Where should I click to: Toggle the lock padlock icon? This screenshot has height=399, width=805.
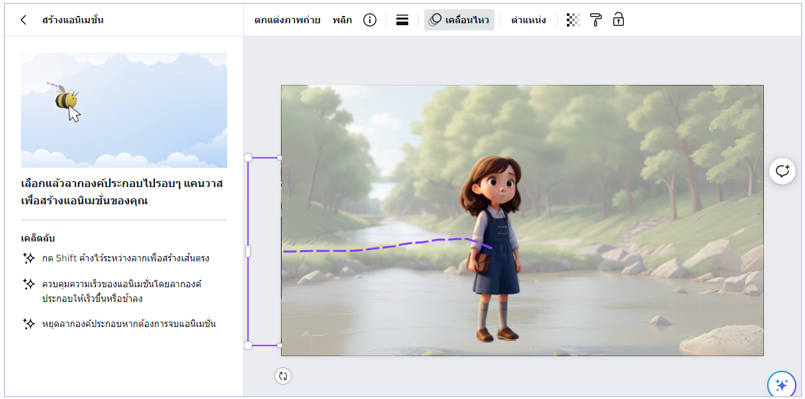619,20
